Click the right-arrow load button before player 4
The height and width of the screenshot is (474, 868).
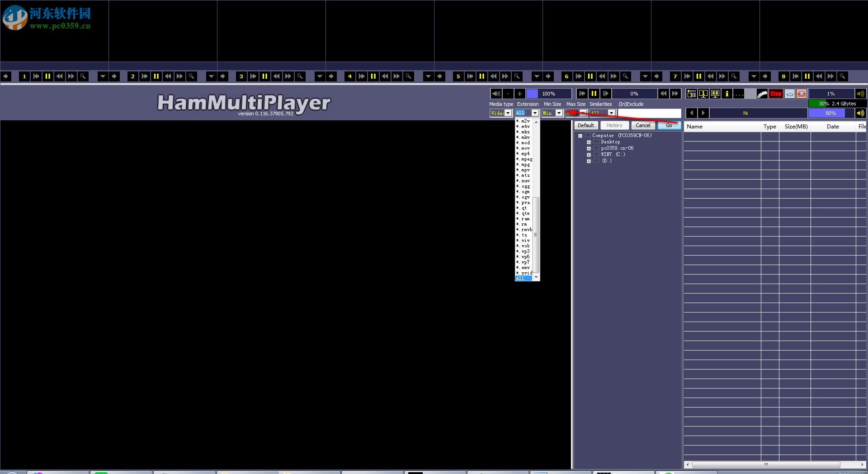point(331,76)
